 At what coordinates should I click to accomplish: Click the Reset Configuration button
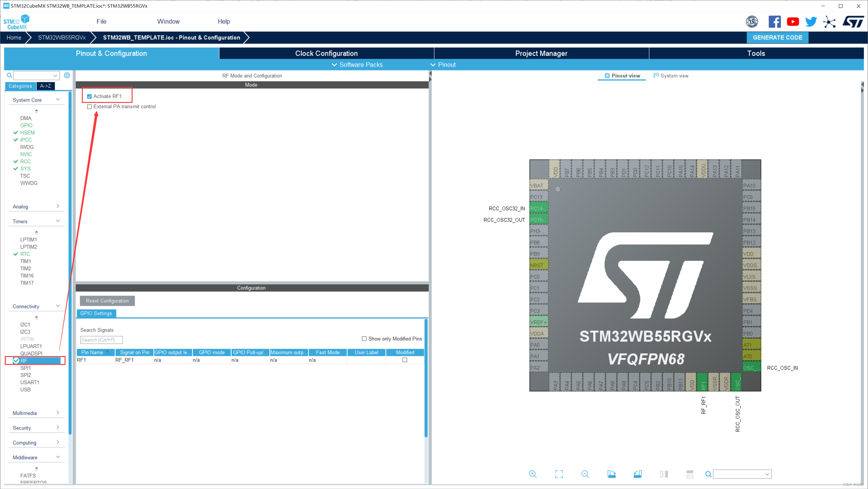click(107, 301)
